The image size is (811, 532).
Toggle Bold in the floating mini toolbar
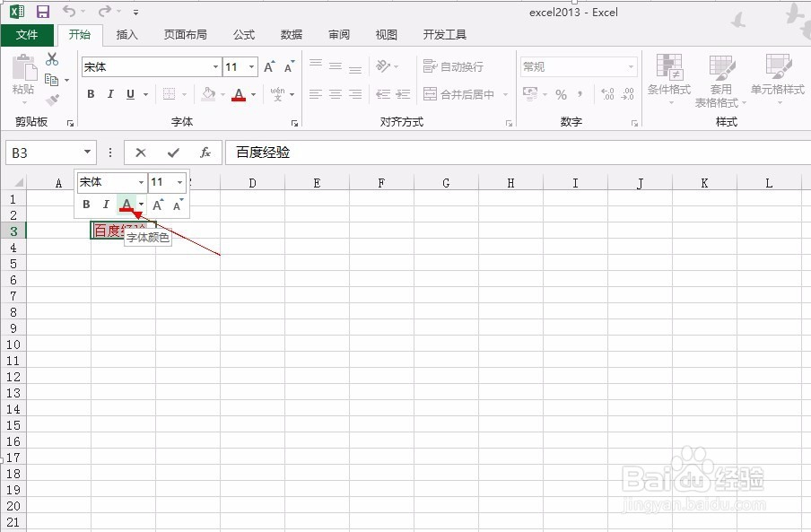click(86, 205)
